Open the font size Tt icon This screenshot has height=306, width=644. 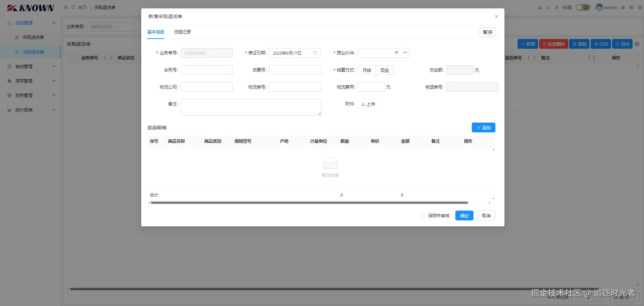click(x=557, y=7)
